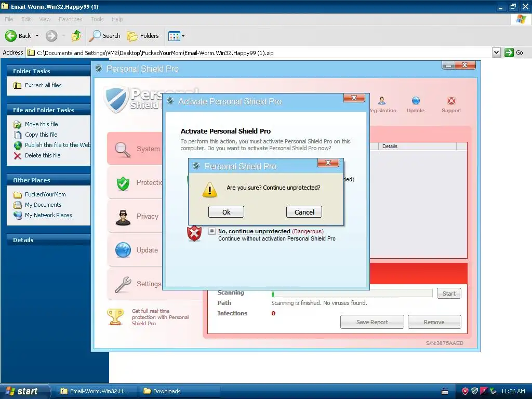This screenshot has height=399, width=532.
Task: Close the small Personal Shield Pro prompt
Action: point(328,163)
